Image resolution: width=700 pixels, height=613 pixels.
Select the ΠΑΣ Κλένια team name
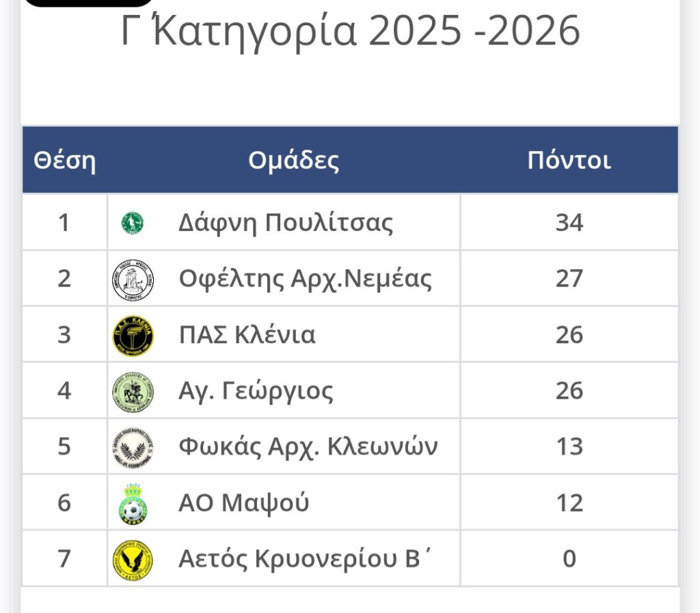[247, 335]
